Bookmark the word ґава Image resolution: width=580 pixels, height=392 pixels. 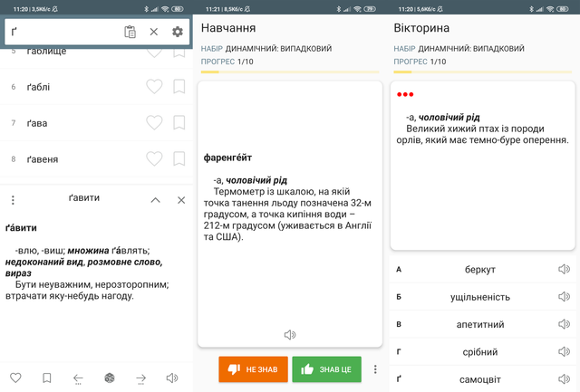[x=179, y=123]
